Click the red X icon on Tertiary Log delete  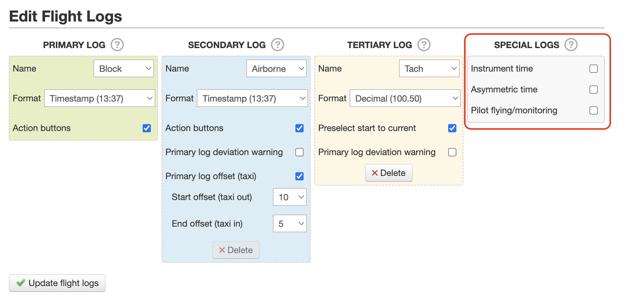pyautogui.click(x=375, y=173)
